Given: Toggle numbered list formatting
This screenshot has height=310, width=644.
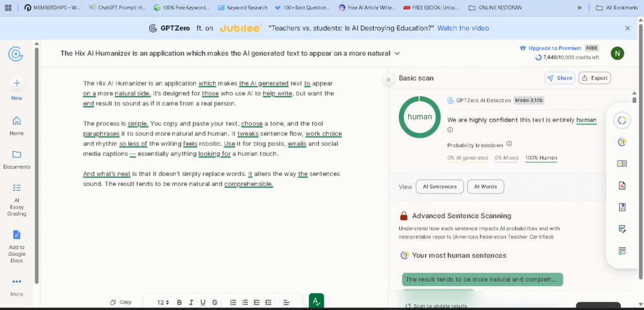Looking at the screenshot, I should pos(233,302).
